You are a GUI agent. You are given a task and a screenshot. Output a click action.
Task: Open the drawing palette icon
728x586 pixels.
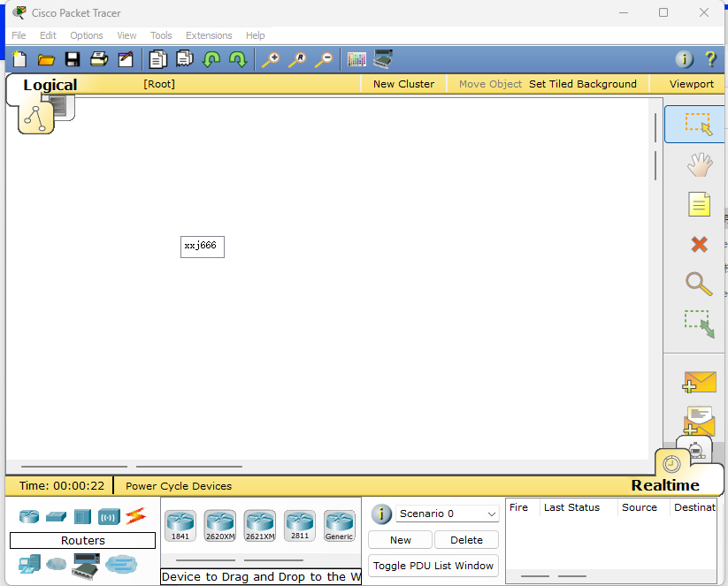pyautogui.click(x=356, y=60)
